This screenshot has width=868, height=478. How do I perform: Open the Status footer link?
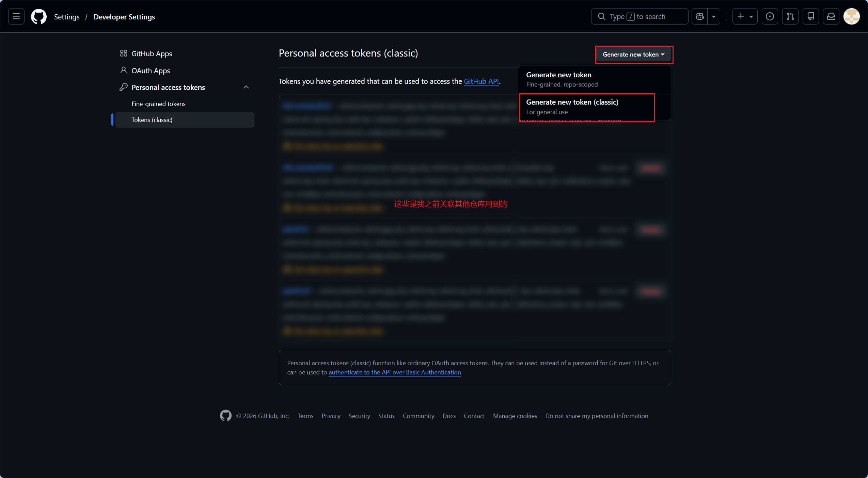[x=386, y=416]
